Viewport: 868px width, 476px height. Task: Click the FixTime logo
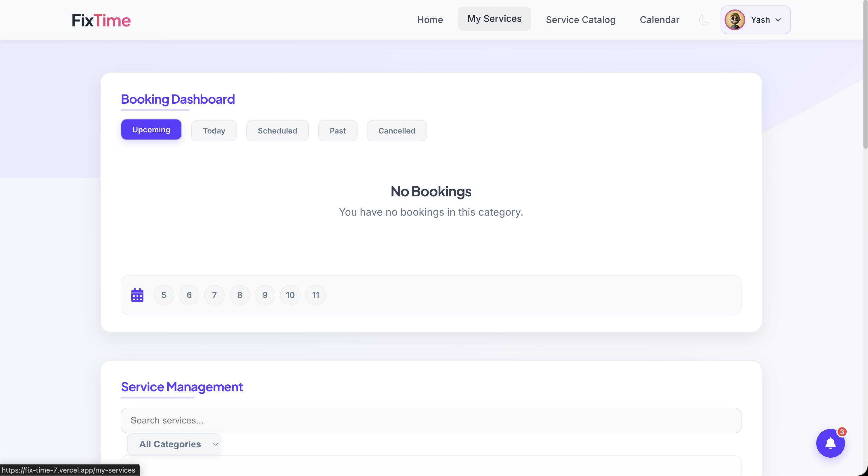tap(101, 20)
